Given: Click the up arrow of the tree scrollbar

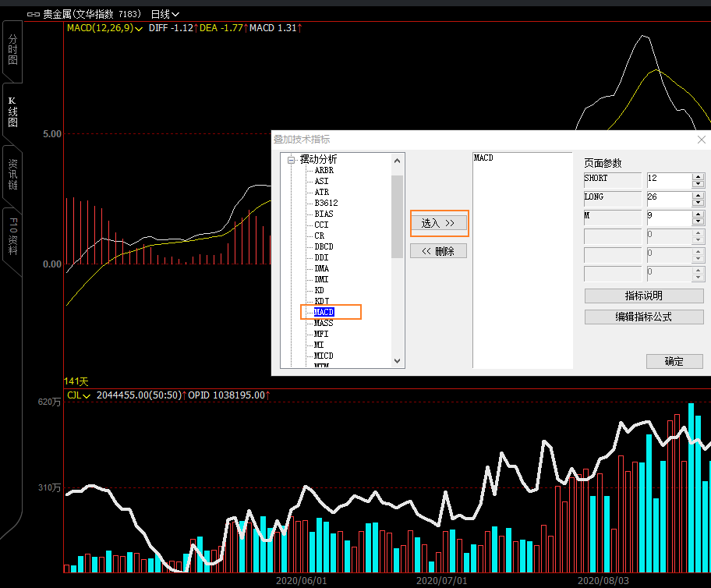Looking at the screenshot, I should coord(398,161).
